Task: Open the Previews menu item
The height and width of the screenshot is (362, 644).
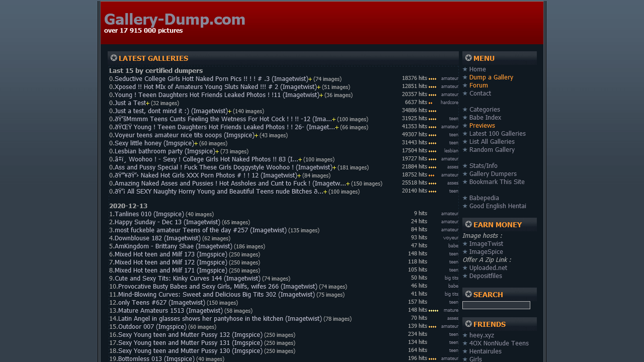Action: (481, 126)
